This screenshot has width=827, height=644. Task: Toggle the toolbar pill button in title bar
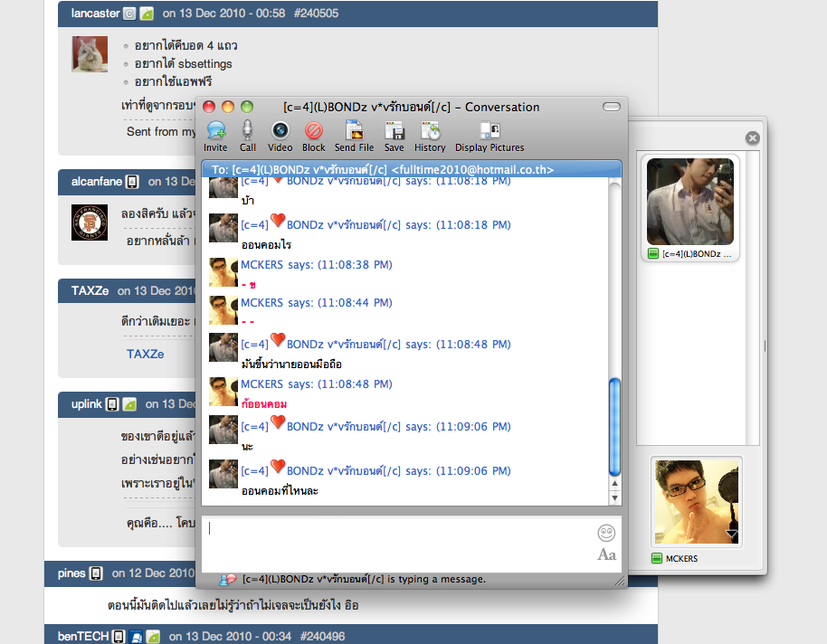(x=612, y=107)
